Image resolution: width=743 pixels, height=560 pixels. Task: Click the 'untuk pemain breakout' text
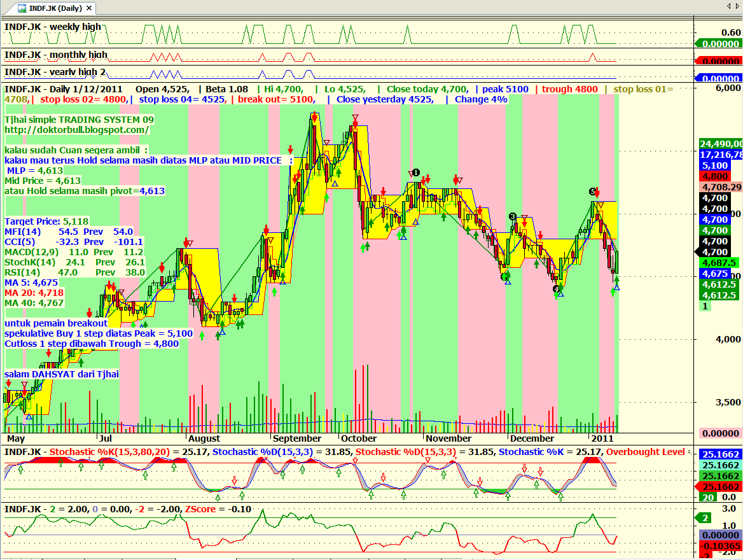coord(56,323)
